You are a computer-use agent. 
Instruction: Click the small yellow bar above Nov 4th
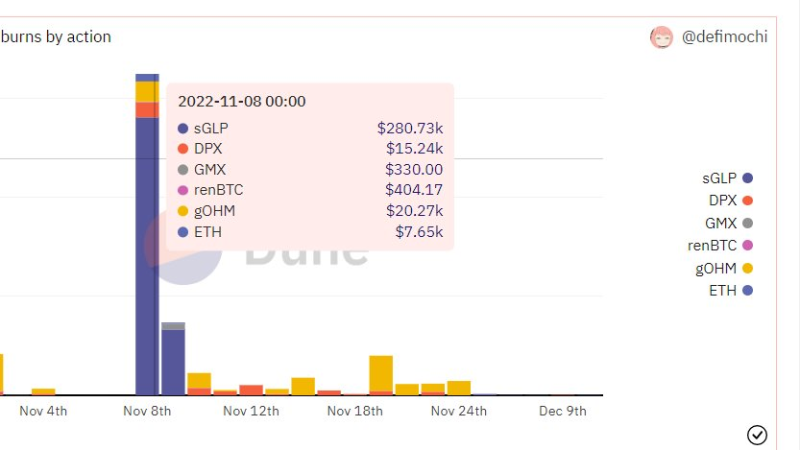click(x=43, y=391)
